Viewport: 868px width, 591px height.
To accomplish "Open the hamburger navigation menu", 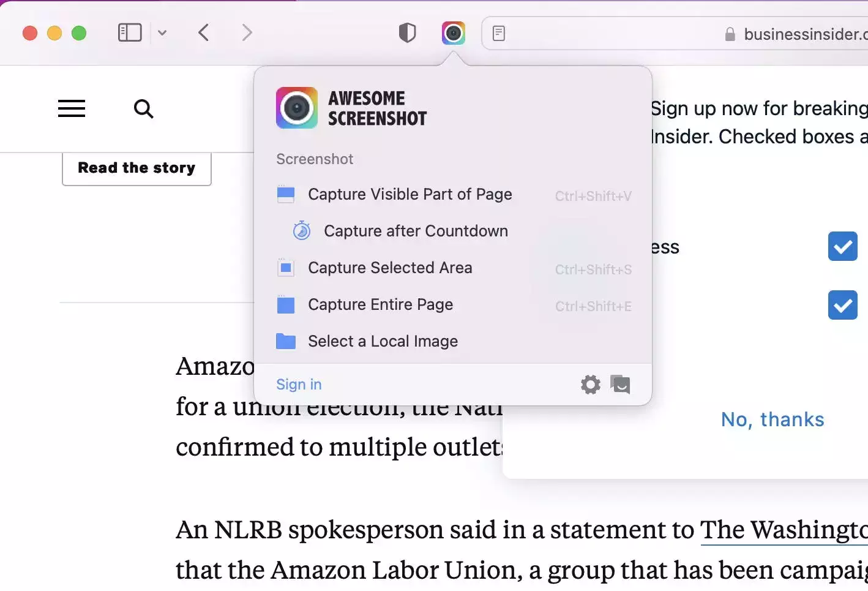I will point(72,109).
